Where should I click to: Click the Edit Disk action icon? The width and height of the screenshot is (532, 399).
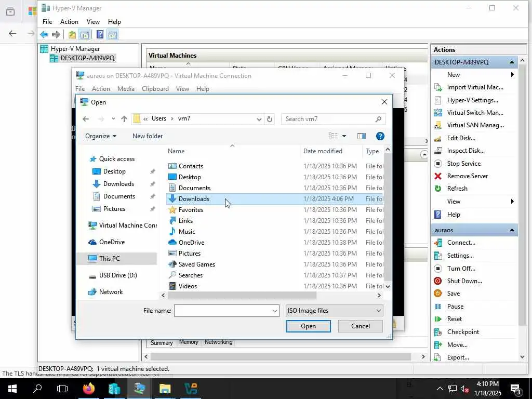pyautogui.click(x=438, y=138)
